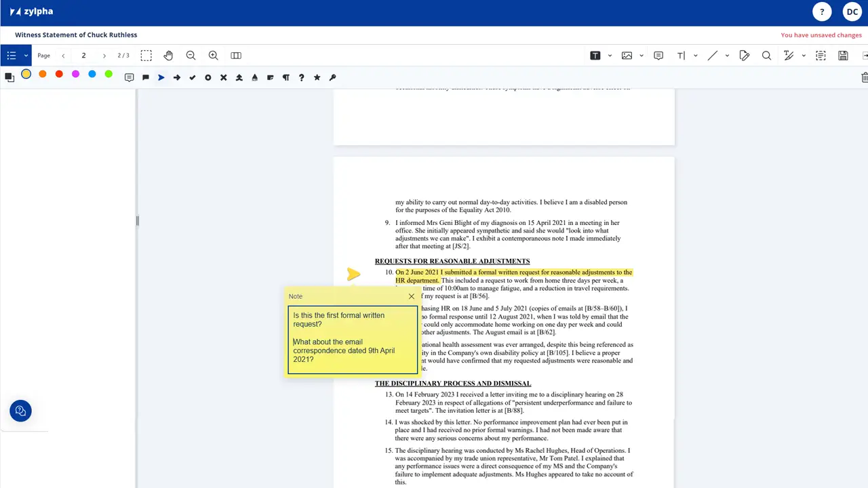The height and width of the screenshot is (488, 868).
Task: Expand the line tool dropdown
Action: pyautogui.click(x=727, y=56)
